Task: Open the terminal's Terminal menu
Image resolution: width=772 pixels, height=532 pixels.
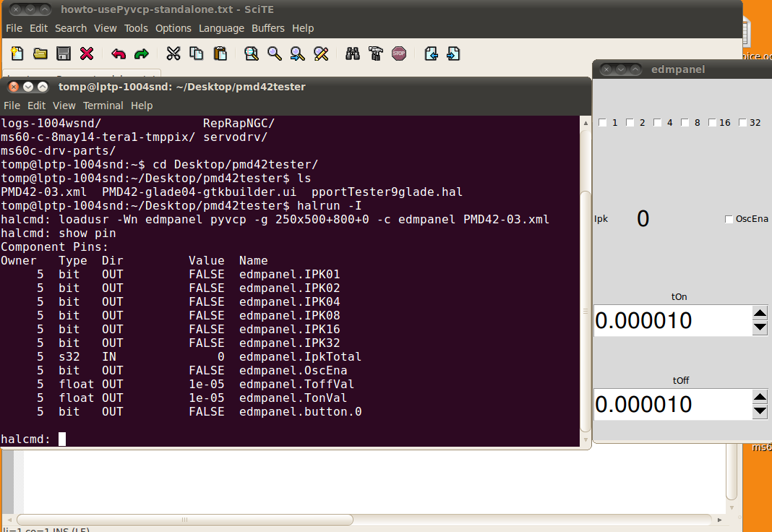Action: (103, 106)
